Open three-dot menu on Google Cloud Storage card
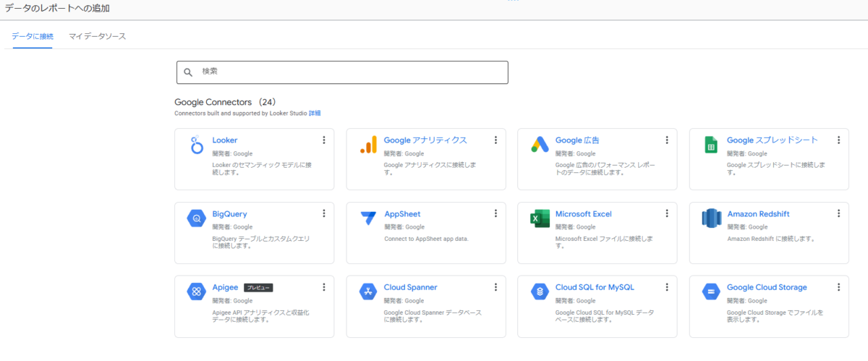The height and width of the screenshot is (361, 868). coord(838,287)
